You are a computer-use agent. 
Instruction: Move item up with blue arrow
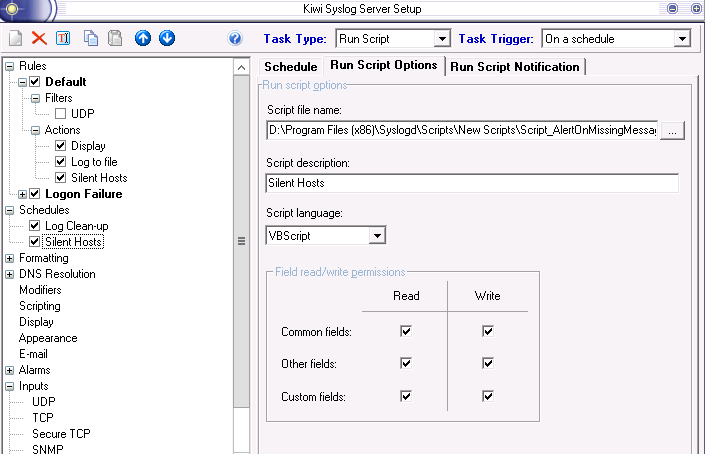point(143,38)
